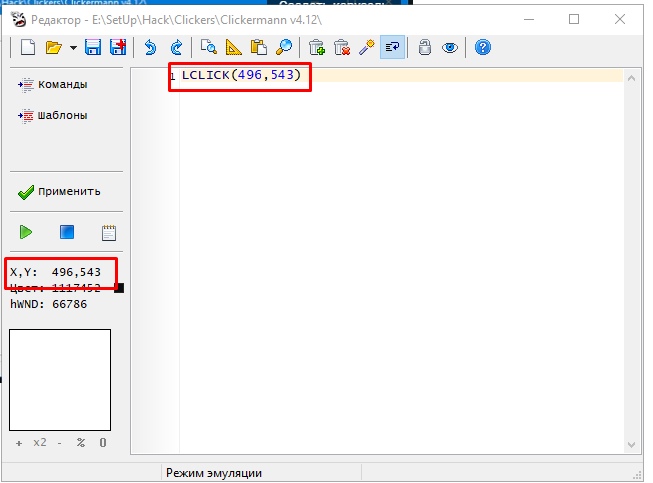Click Режим эмуляции in status bar
Viewport: 653px width, 483px height.
(x=214, y=473)
